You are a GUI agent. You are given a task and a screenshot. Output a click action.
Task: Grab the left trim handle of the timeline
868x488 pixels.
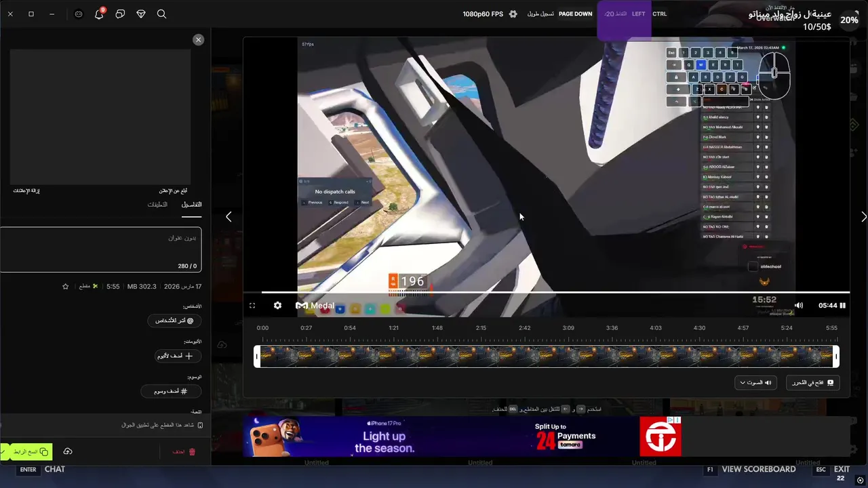pyautogui.click(x=257, y=357)
